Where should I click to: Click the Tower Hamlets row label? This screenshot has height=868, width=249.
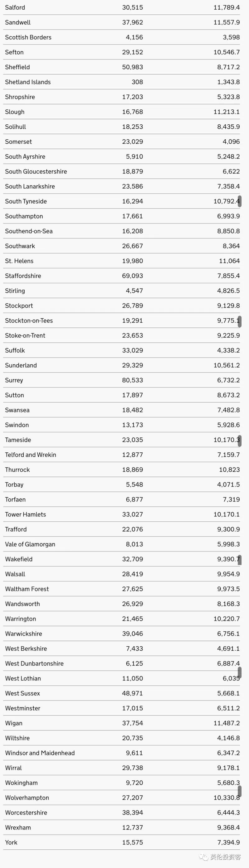pyautogui.click(x=25, y=514)
